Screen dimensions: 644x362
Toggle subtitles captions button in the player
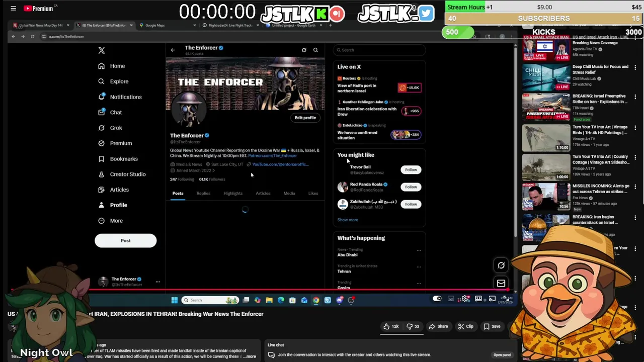point(451,299)
